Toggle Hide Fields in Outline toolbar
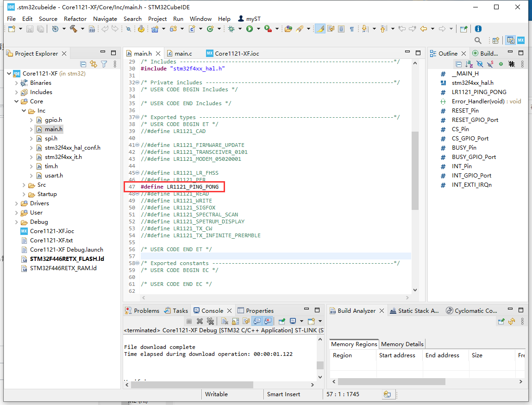532x405 pixels. [479, 64]
